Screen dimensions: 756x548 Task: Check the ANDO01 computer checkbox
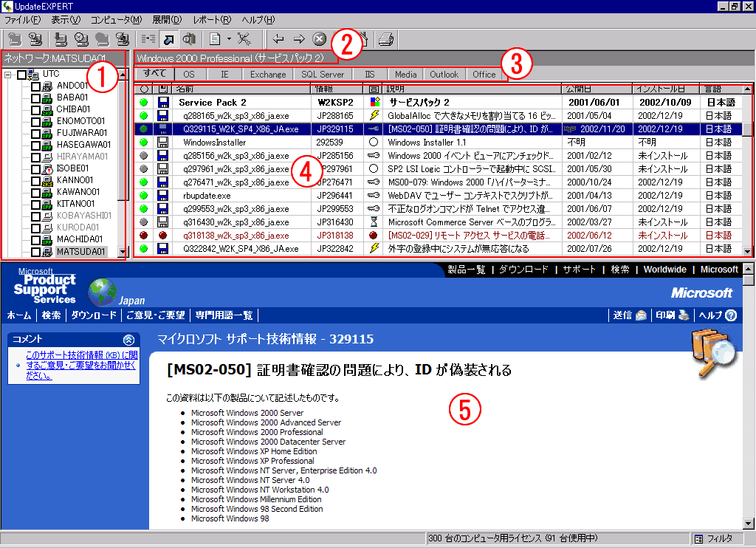click(x=35, y=86)
